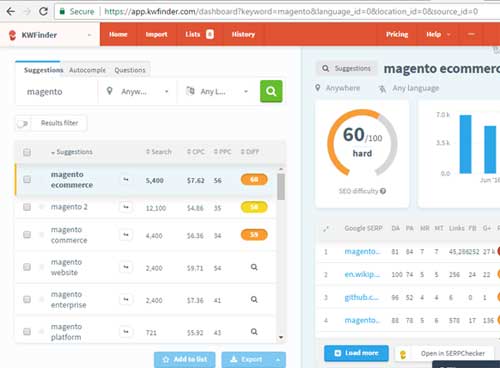The image size is (500, 368).
Task: Click location pin icon in search bar
Action: point(109,91)
